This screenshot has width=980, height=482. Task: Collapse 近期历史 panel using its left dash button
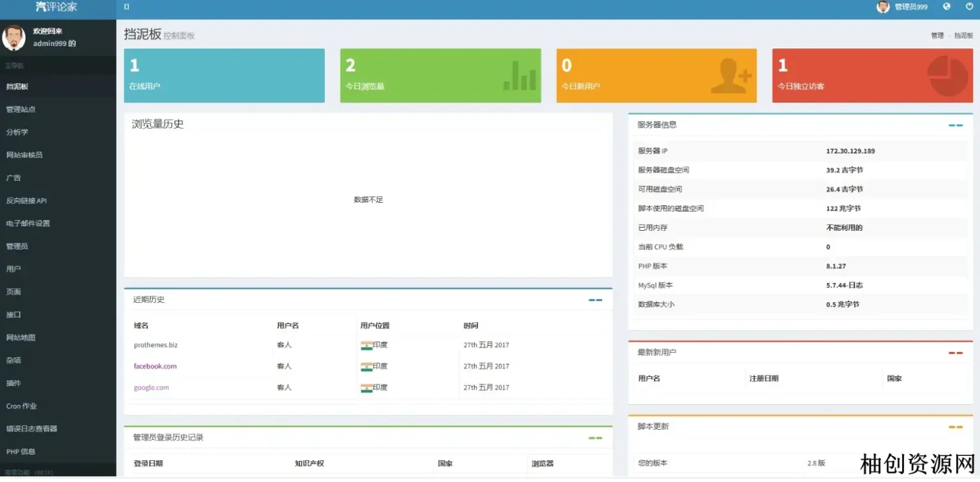tap(592, 300)
